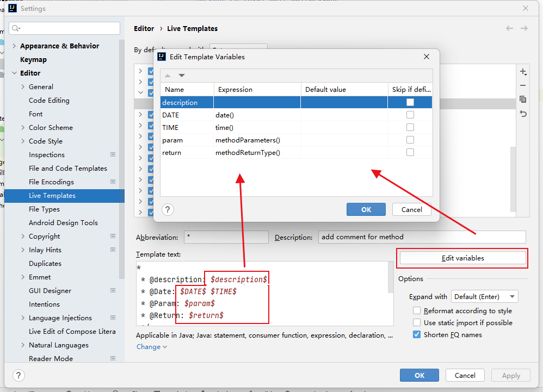
Task: Click the add template plus icon
Action: tap(523, 72)
